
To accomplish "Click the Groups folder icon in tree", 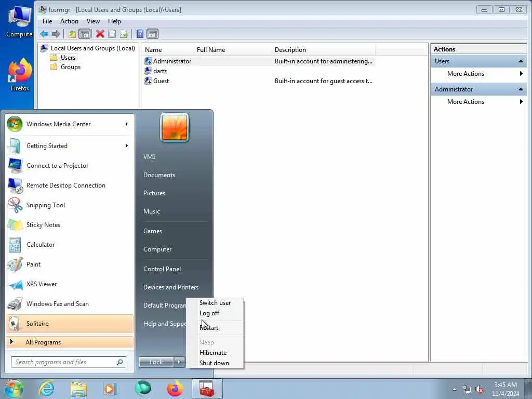I will pyautogui.click(x=54, y=67).
